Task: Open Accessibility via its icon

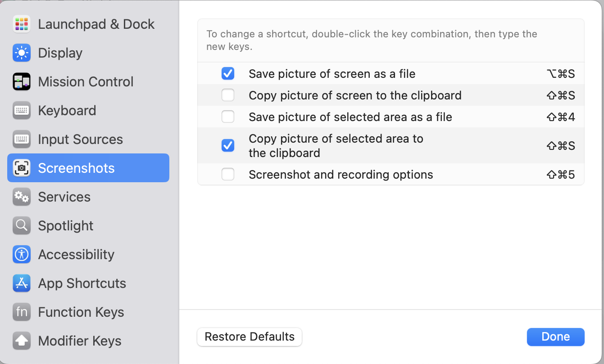Action: point(22,255)
